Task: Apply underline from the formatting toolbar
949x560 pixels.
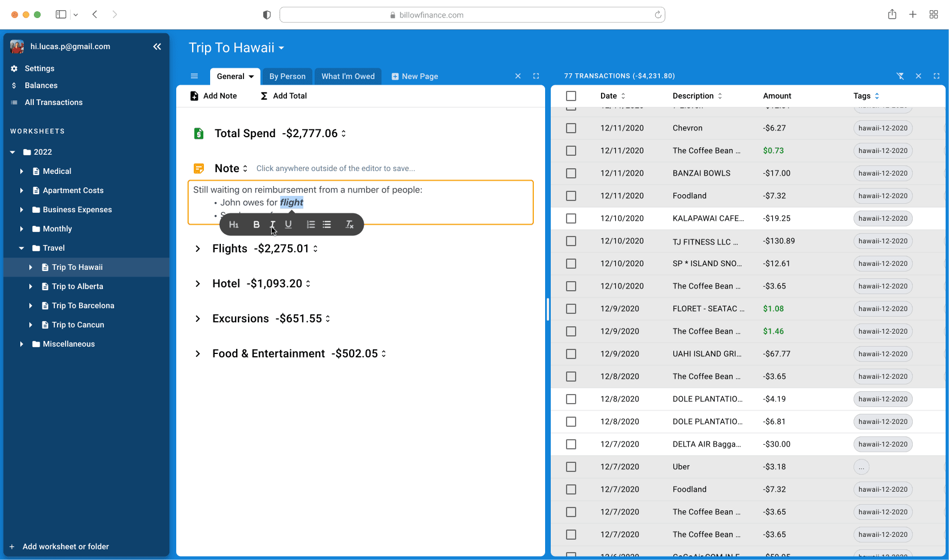Action: (x=288, y=225)
